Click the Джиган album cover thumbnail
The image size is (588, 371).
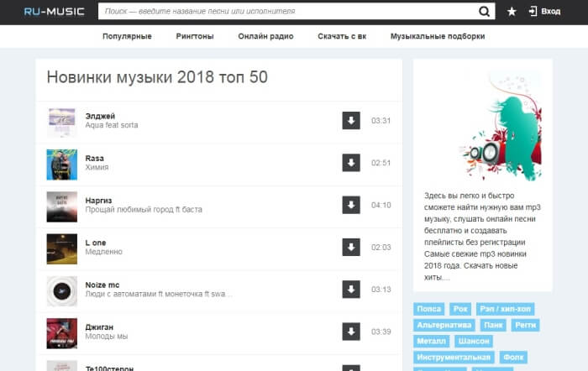62,333
